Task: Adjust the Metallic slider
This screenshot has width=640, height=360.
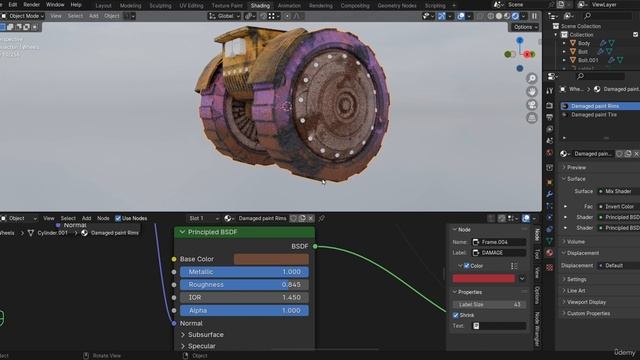Action: [244, 272]
